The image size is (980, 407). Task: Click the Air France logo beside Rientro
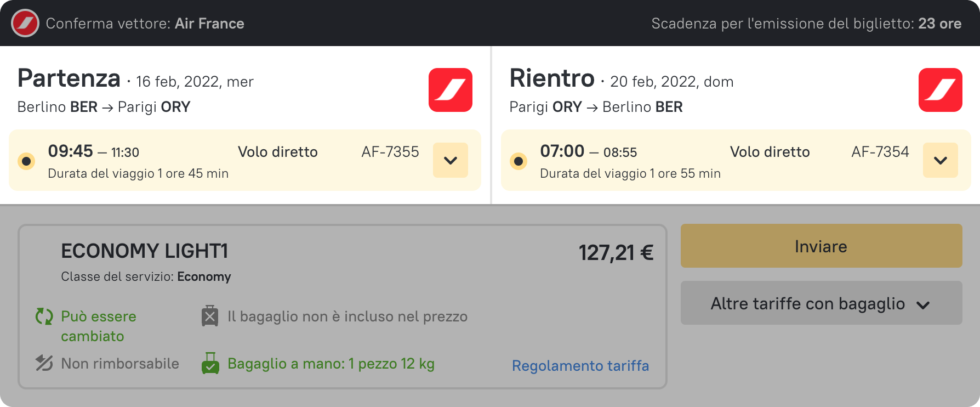[x=940, y=90]
